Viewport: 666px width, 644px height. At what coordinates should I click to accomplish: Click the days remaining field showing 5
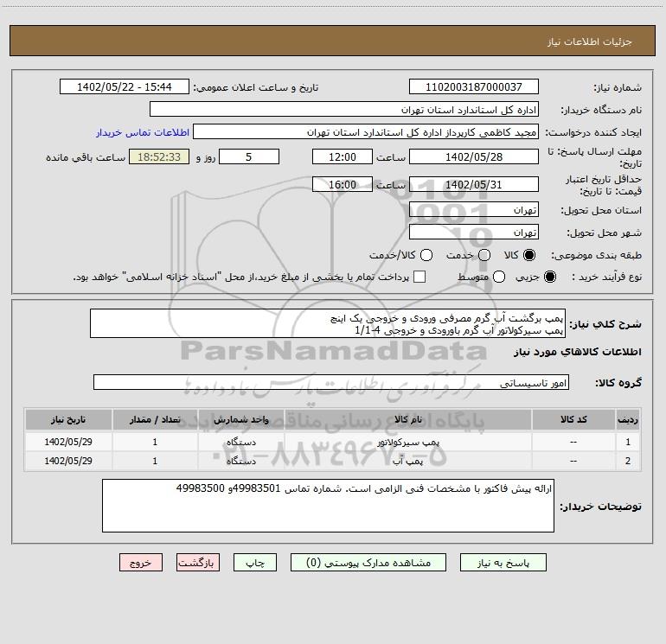[x=249, y=156]
